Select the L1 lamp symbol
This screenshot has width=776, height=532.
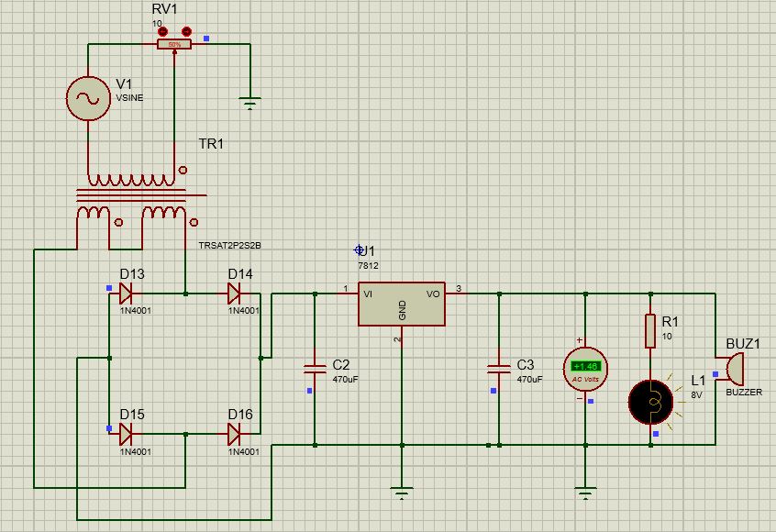(x=652, y=404)
